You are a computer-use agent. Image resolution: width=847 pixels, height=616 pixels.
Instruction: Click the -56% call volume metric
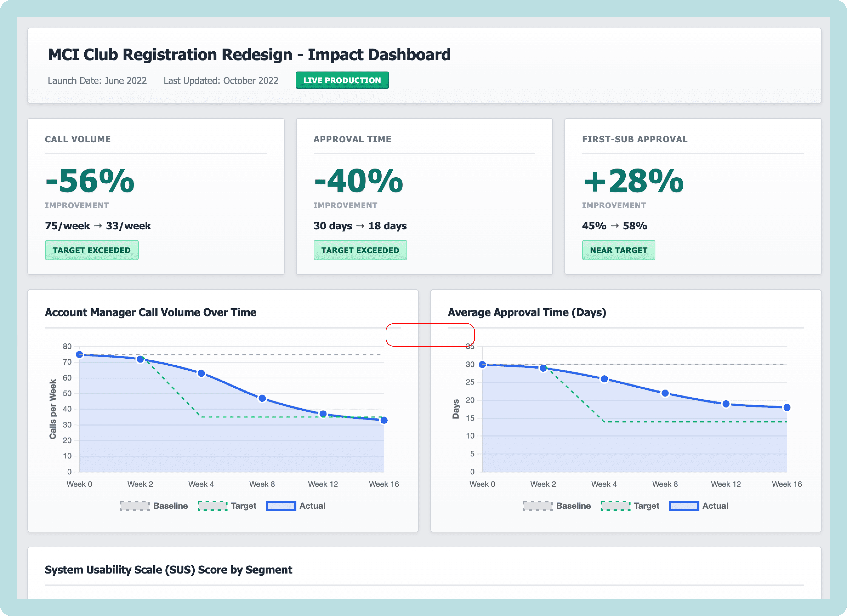[x=90, y=181]
